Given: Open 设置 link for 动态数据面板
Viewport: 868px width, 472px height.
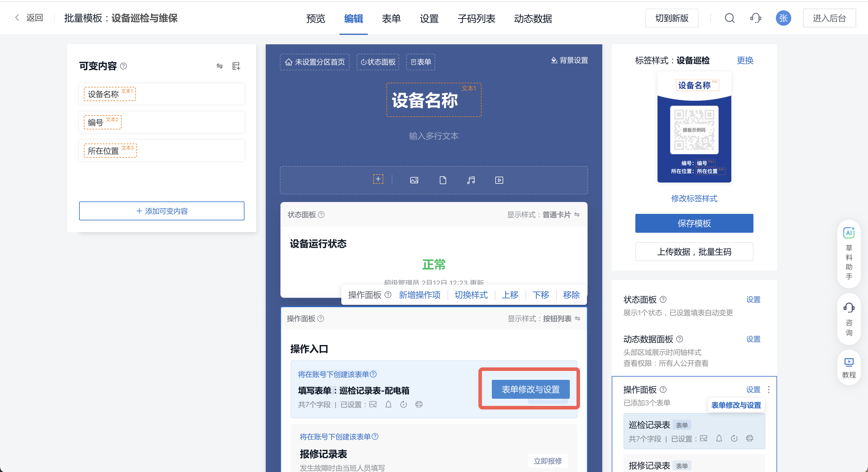Looking at the screenshot, I should pyautogui.click(x=753, y=339).
